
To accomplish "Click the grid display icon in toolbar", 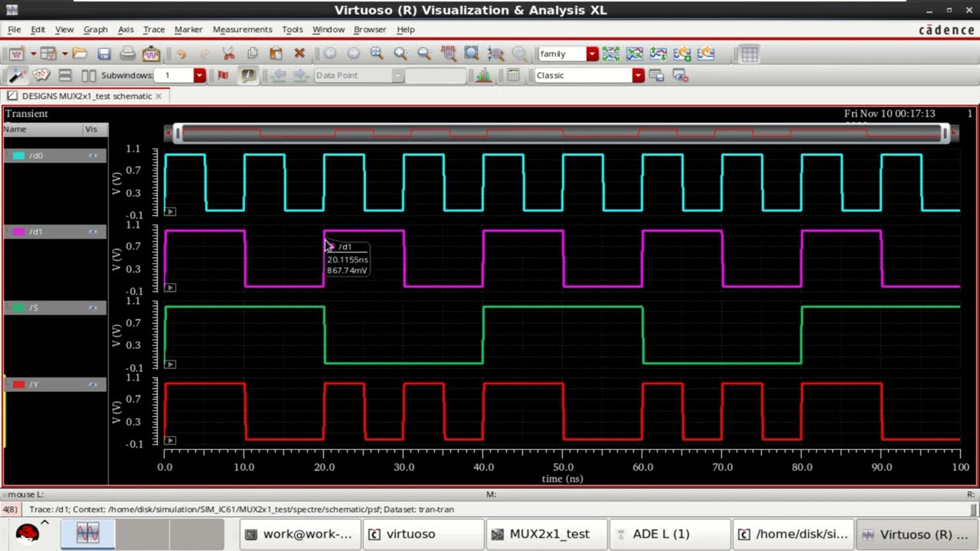I will 750,54.
